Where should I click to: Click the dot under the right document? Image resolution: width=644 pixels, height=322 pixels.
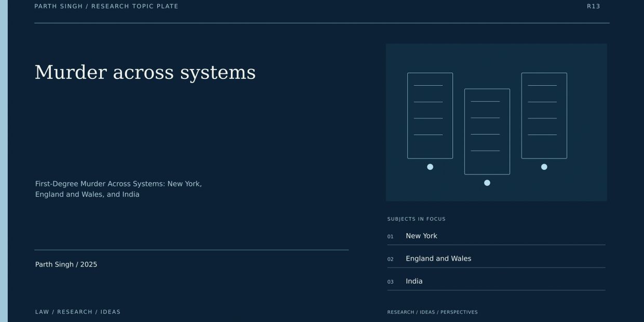click(x=544, y=167)
